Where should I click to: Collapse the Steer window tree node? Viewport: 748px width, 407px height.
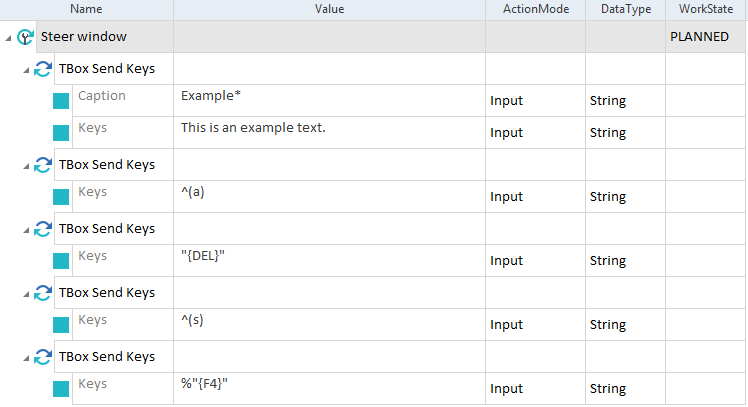click(x=9, y=38)
